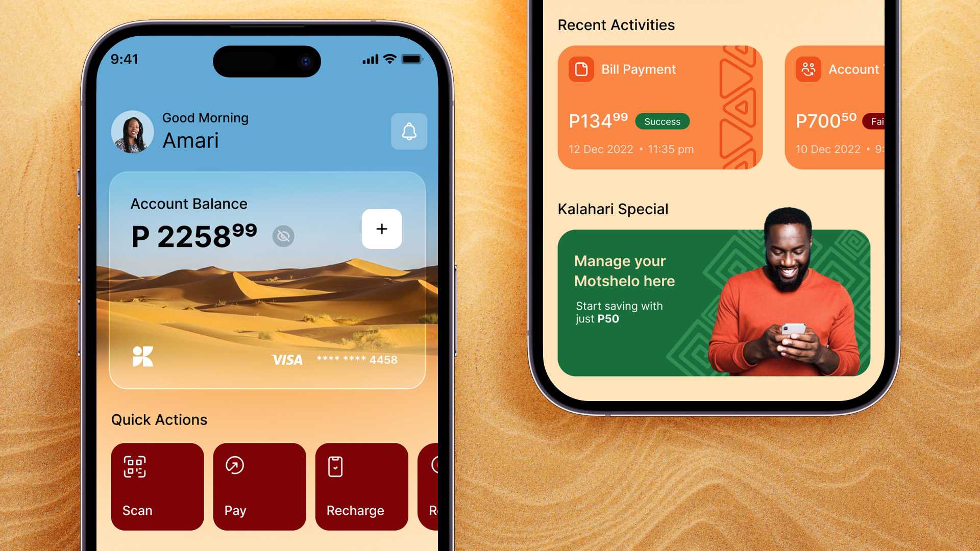Tap the Account activity icon
Viewport: 980px width, 551px height.
click(807, 69)
